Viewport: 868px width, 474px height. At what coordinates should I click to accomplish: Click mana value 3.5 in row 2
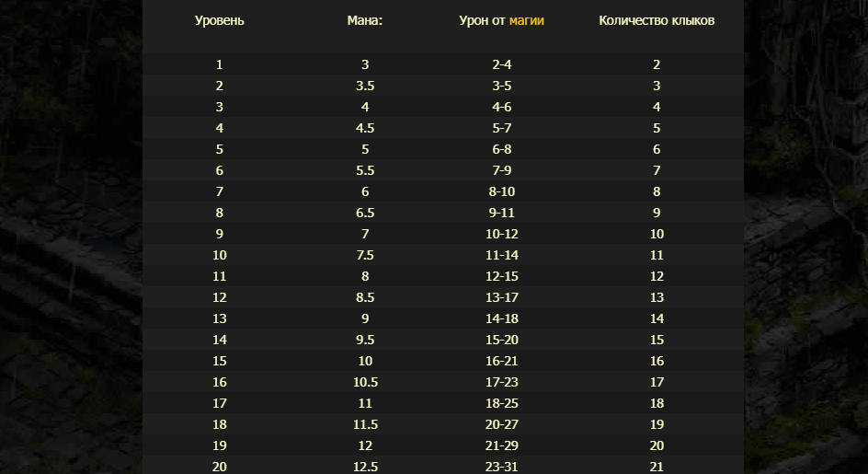(365, 86)
